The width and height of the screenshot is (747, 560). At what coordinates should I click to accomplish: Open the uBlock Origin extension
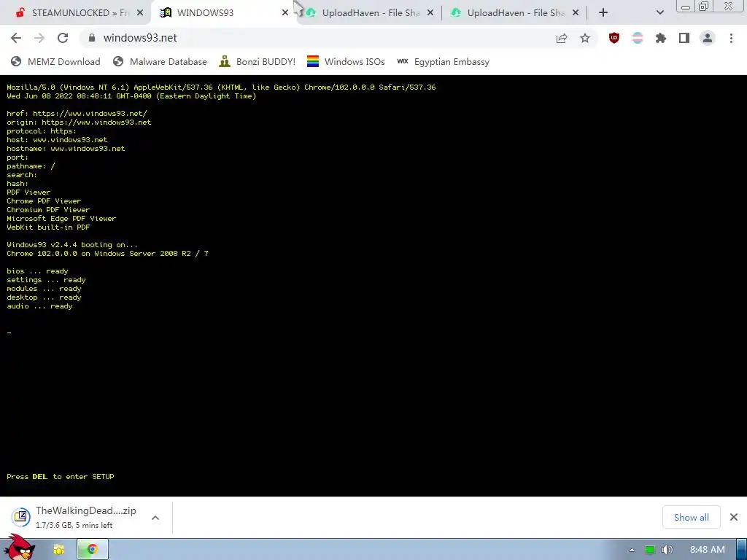coord(614,38)
